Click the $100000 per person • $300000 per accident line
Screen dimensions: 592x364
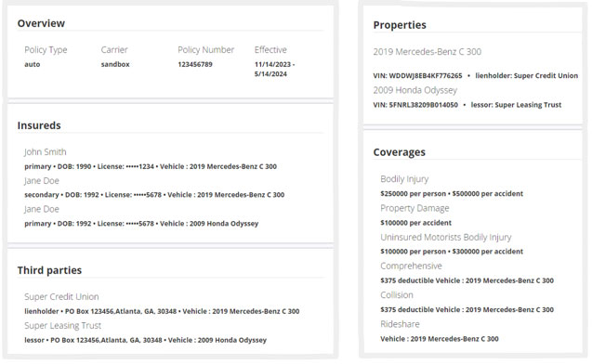pos(452,252)
